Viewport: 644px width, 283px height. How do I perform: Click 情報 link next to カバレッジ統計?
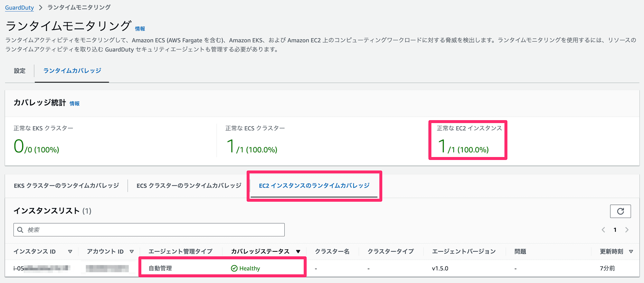[x=74, y=103]
